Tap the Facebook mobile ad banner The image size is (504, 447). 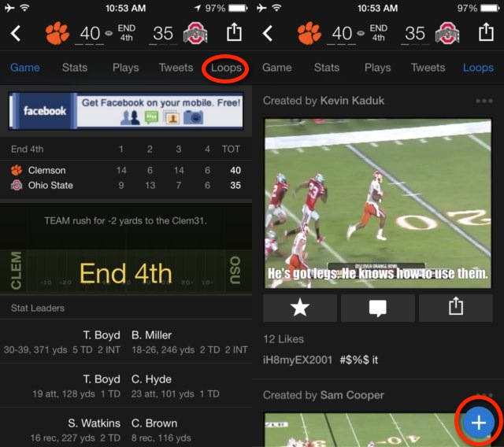tap(126, 111)
